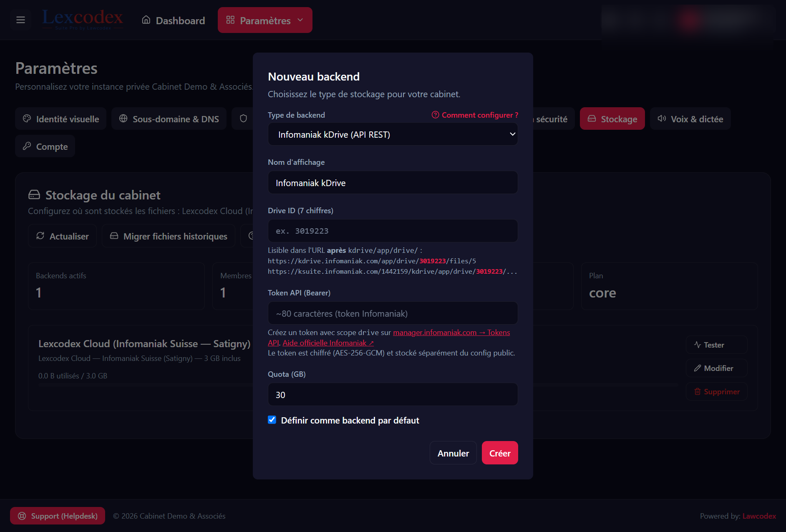Open the Type de backend dropdown
This screenshot has width=786, height=532.
393,134
